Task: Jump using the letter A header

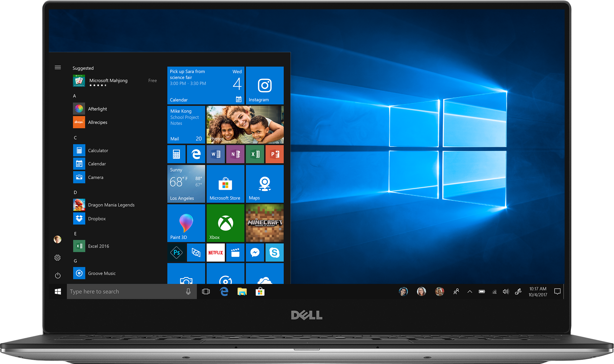Action: [x=75, y=96]
